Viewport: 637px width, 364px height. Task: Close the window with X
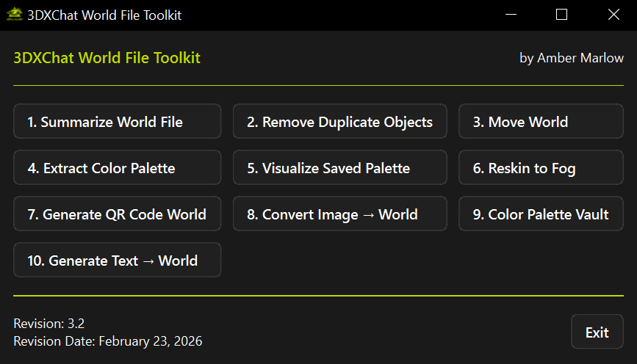click(614, 15)
